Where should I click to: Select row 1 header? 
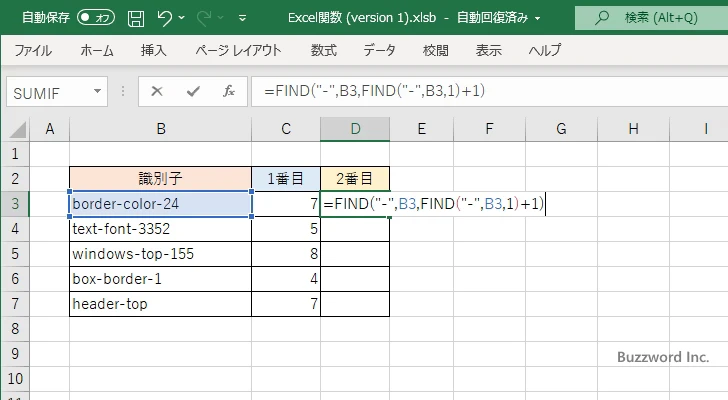point(15,154)
